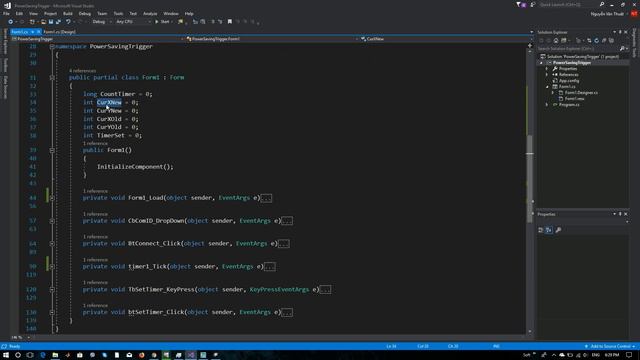Expand the btSetTimer_Click method block
640x360 pixels.
tap(52, 312)
